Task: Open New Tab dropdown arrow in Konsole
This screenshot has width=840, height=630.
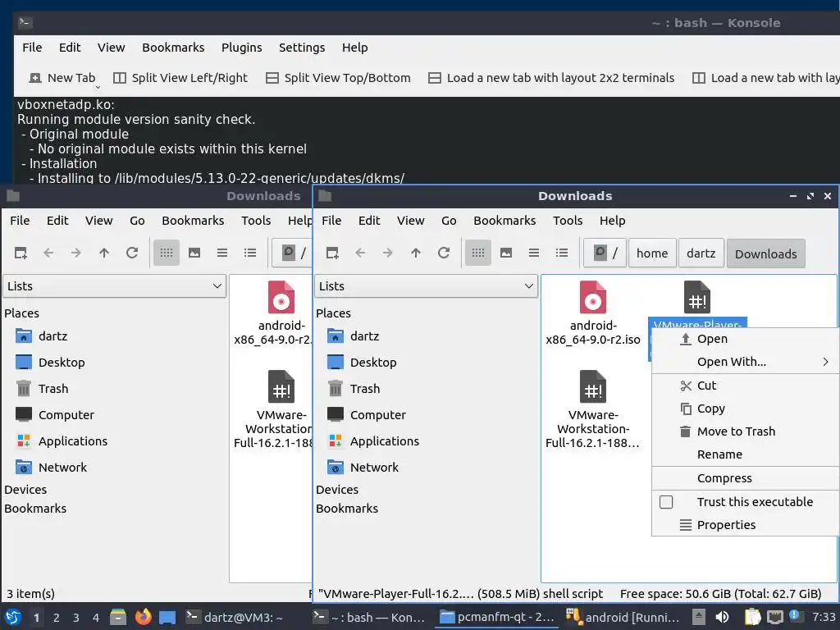Action: pos(98,87)
